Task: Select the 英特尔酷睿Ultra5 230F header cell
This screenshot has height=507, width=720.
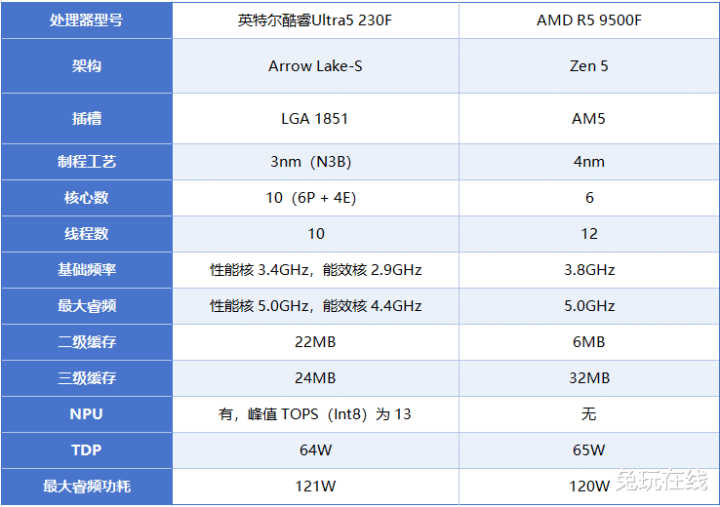Action: point(315,20)
